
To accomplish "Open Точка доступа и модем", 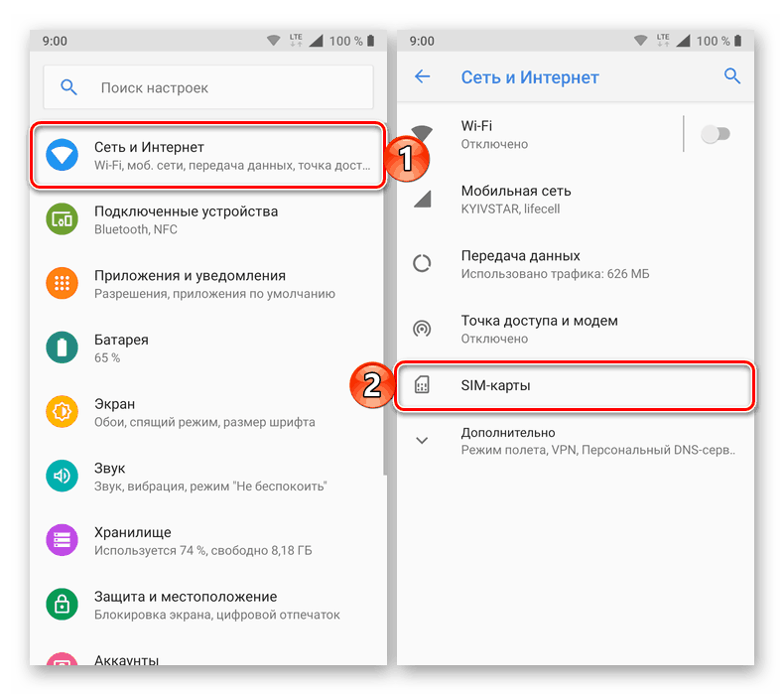I will 575,329.
